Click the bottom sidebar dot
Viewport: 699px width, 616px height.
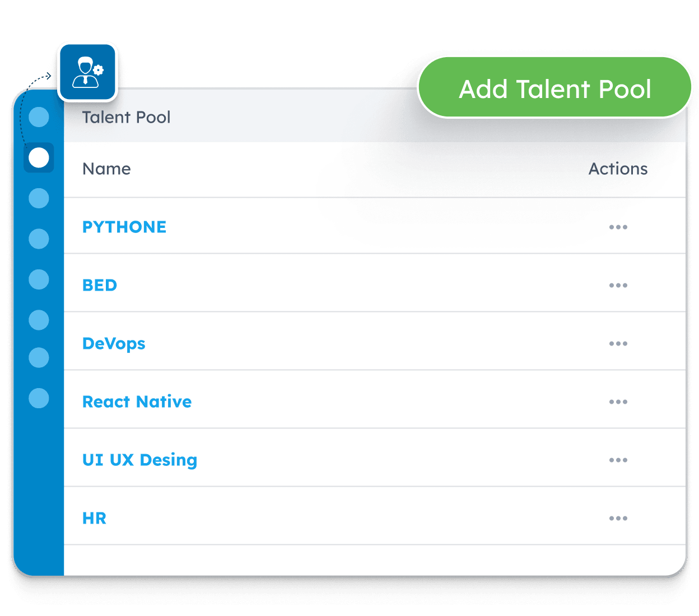coord(39,398)
